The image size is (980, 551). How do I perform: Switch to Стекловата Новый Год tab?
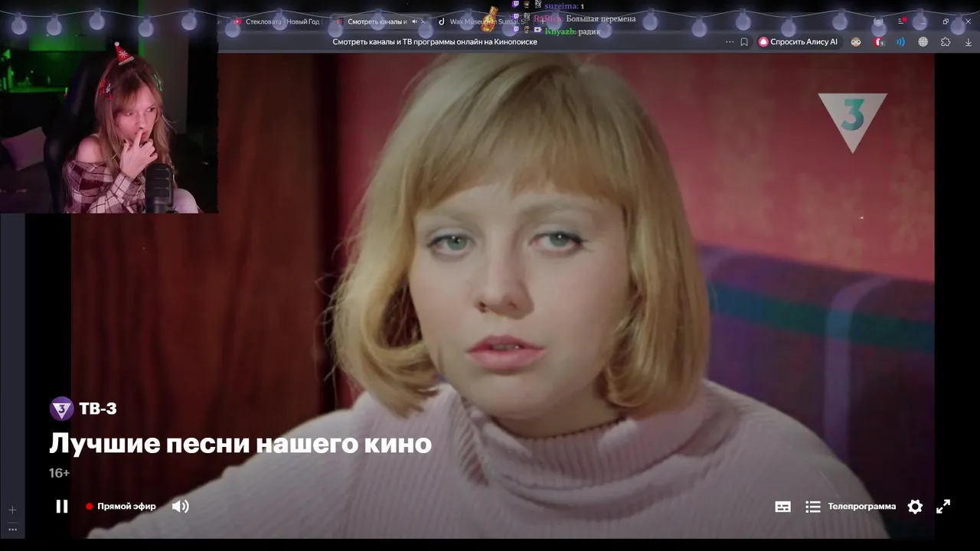(277, 21)
